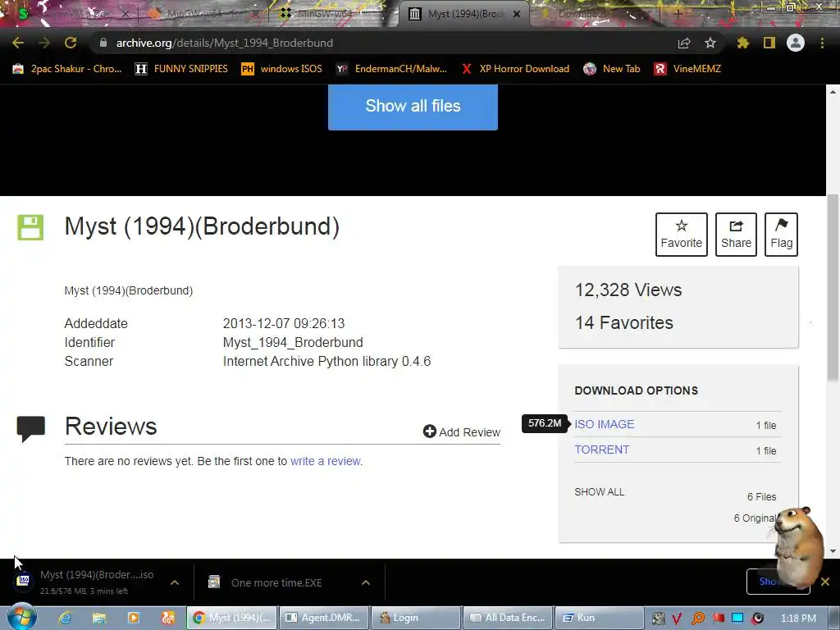Click SHOW ALL download options
This screenshot has width=840, height=630.
point(600,492)
